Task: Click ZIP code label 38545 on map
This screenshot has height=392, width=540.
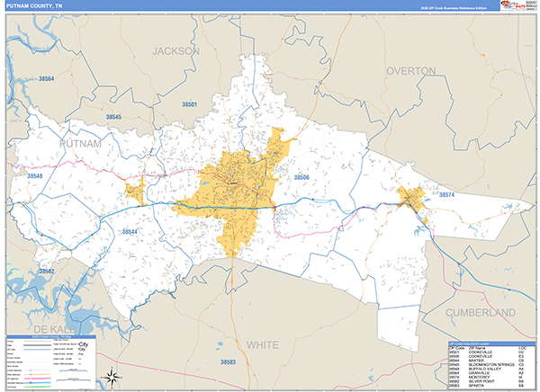Action: [x=113, y=117]
